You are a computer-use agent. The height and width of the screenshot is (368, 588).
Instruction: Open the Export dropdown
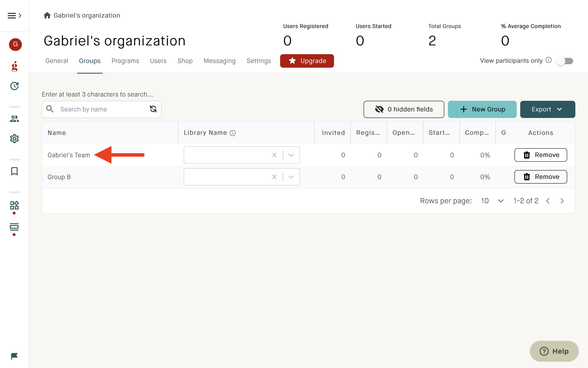pyautogui.click(x=547, y=109)
